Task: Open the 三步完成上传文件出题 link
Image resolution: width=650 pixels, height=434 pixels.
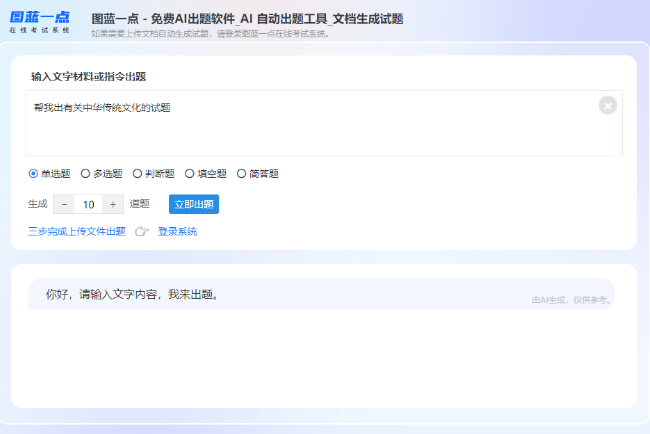Action: [x=77, y=231]
